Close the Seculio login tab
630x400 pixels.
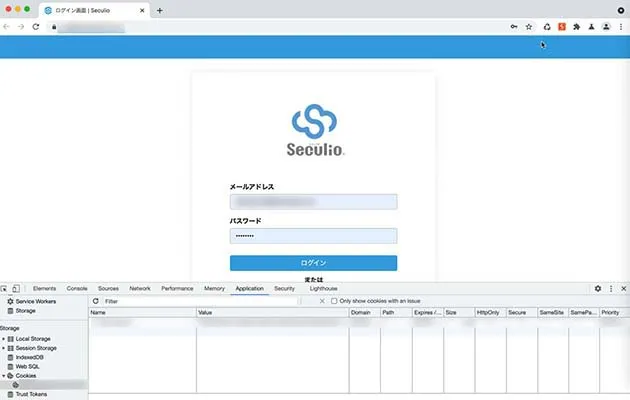(x=142, y=10)
